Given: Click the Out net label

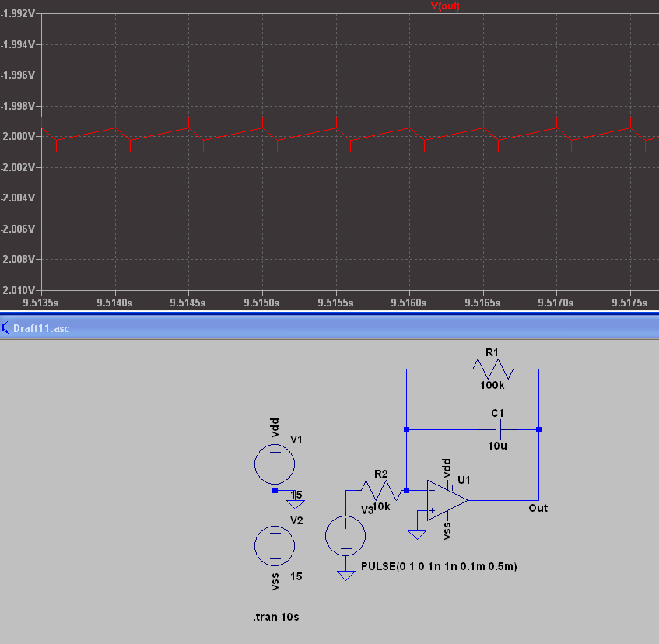Looking at the screenshot, I should pyautogui.click(x=538, y=509).
